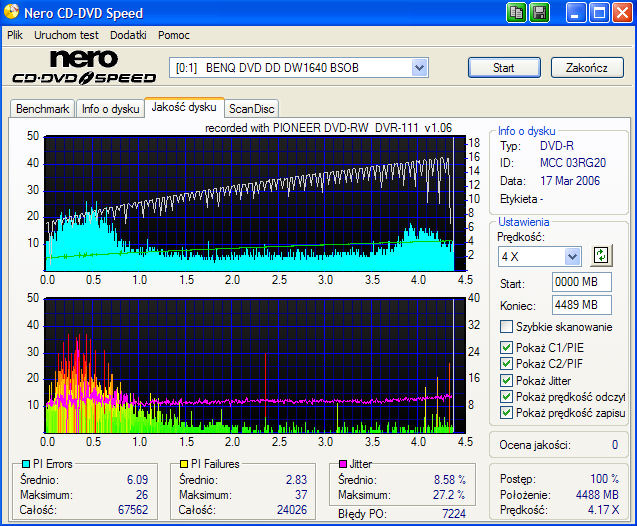Click PI Errors Maksimum value 26
Screen dimensions: 637x526
tap(142, 495)
